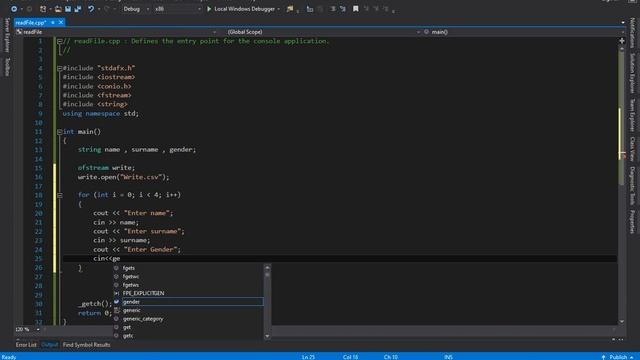Pin the readFile.cpp tab

pyautogui.click(x=53, y=22)
